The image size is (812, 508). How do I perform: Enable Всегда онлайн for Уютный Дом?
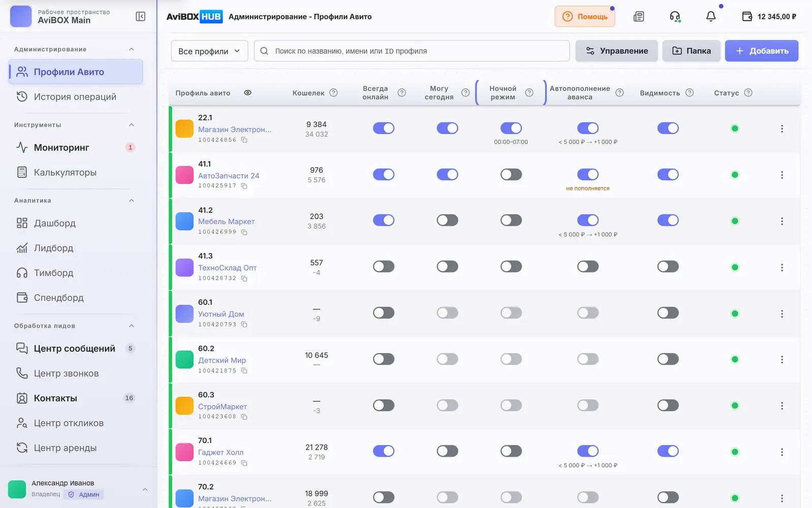383,312
